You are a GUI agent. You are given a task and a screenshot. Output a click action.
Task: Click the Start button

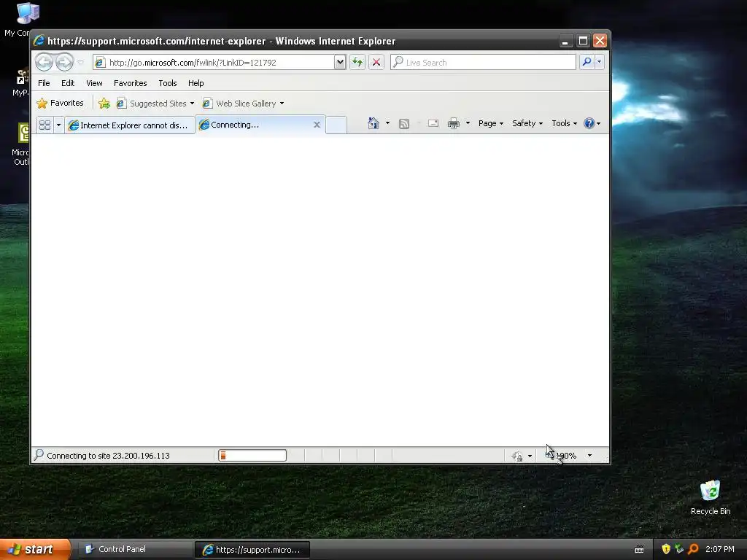(35, 550)
